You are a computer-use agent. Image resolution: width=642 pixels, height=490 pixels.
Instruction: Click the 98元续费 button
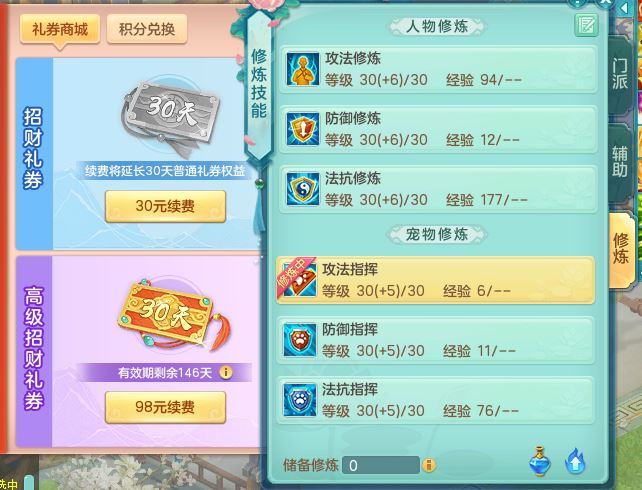(165, 407)
